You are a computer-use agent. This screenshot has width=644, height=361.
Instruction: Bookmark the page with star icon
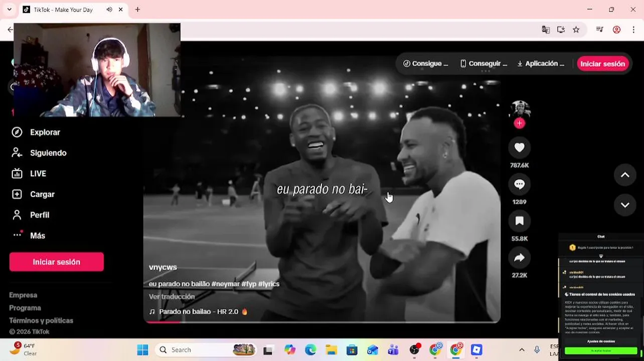[576, 30]
